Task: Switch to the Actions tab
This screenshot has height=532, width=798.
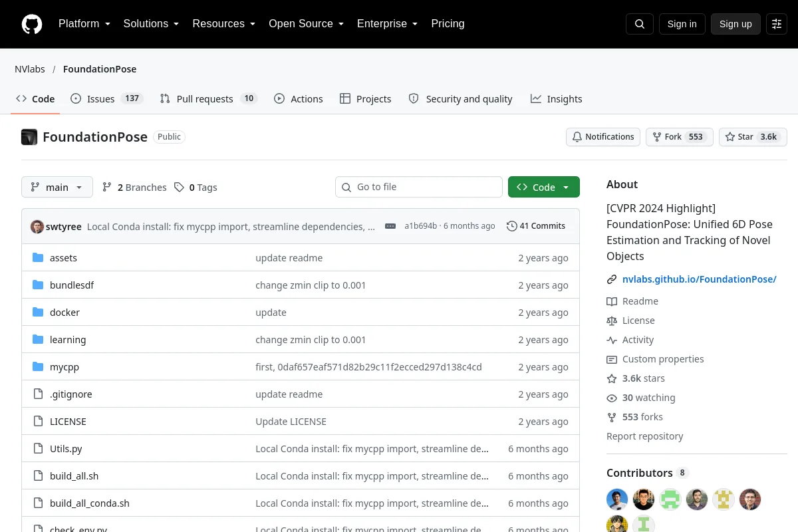Action: tap(299, 99)
